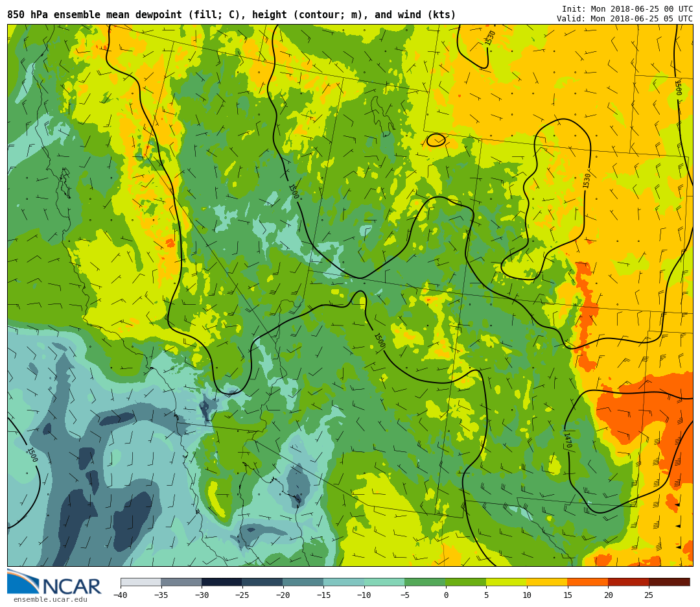
Task: Select the dark navy -30 to -25 swatch
Action: [222, 582]
